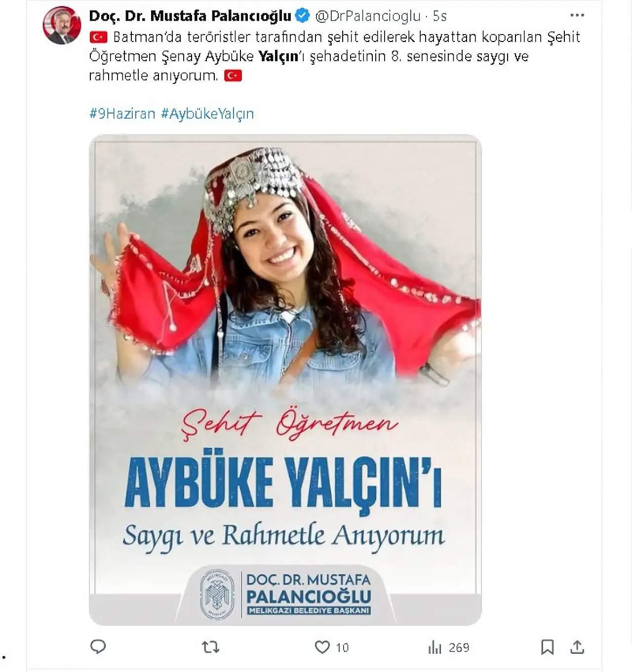Bookmark this post

pyautogui.click(x=547, y=647)
